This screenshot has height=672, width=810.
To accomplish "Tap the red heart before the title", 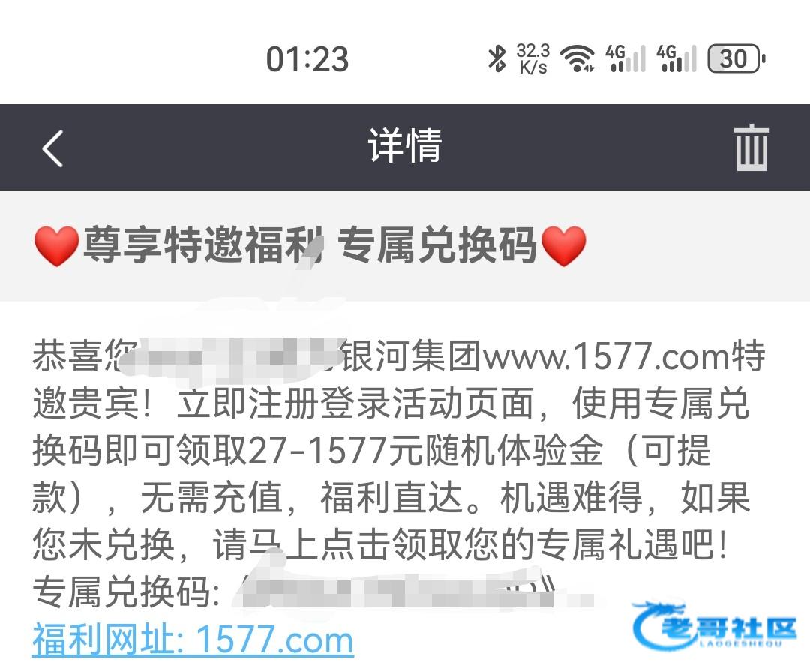I will click(56, 246).
